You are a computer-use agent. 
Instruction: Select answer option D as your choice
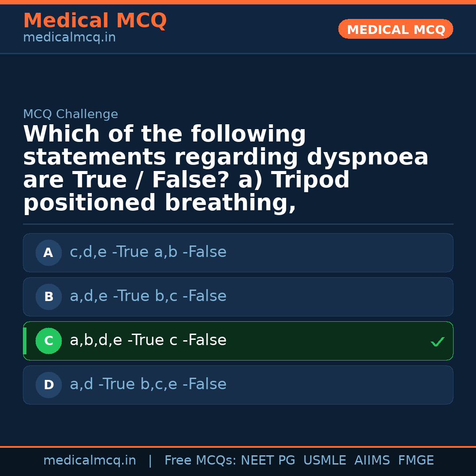238,385
